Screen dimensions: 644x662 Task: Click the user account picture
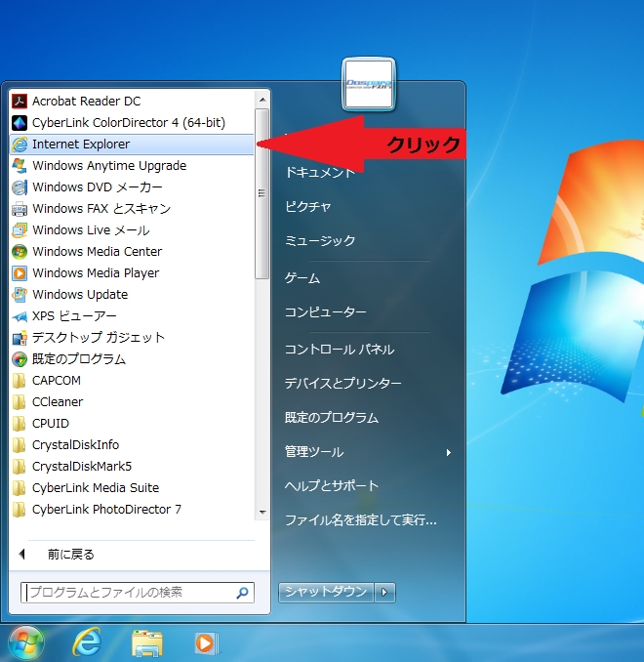[369, 84]
